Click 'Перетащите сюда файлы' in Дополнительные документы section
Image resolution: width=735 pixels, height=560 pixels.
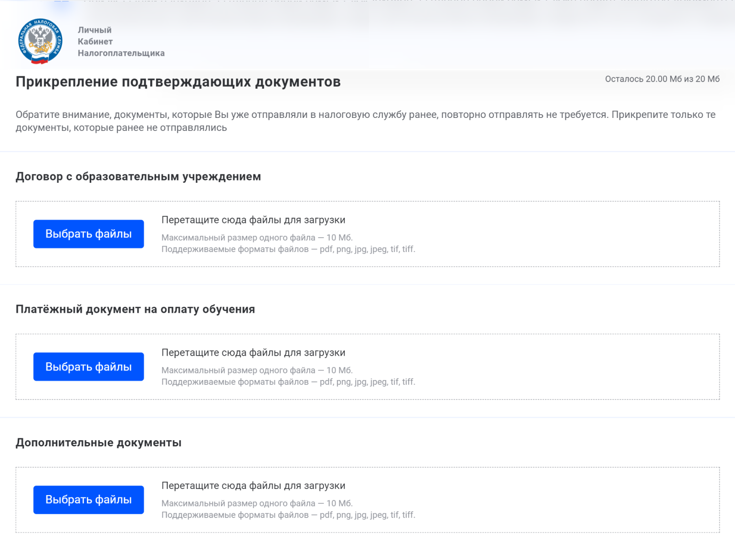pos(253,486)
